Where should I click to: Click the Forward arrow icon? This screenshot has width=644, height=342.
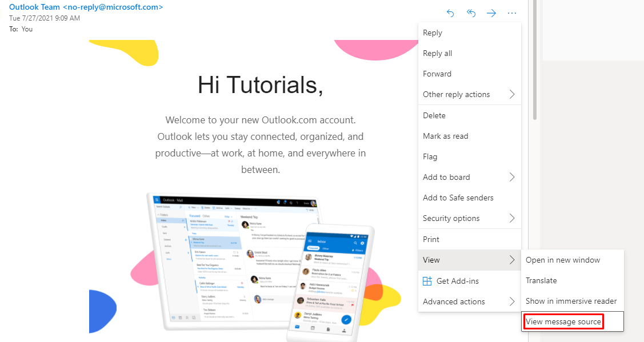point(491,13)
